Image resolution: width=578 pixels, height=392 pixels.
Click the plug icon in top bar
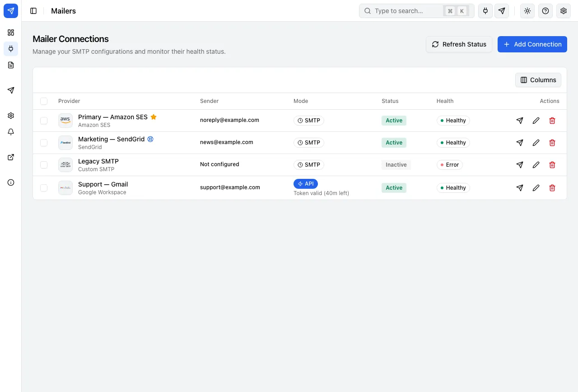(485, 11)
